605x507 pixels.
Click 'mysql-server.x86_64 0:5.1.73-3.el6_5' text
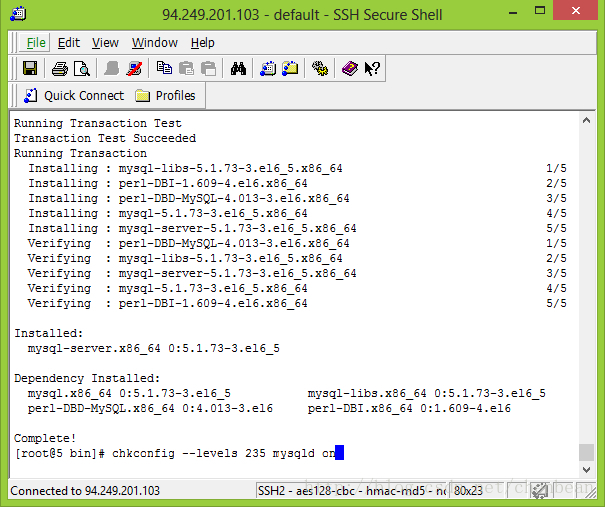154,348
